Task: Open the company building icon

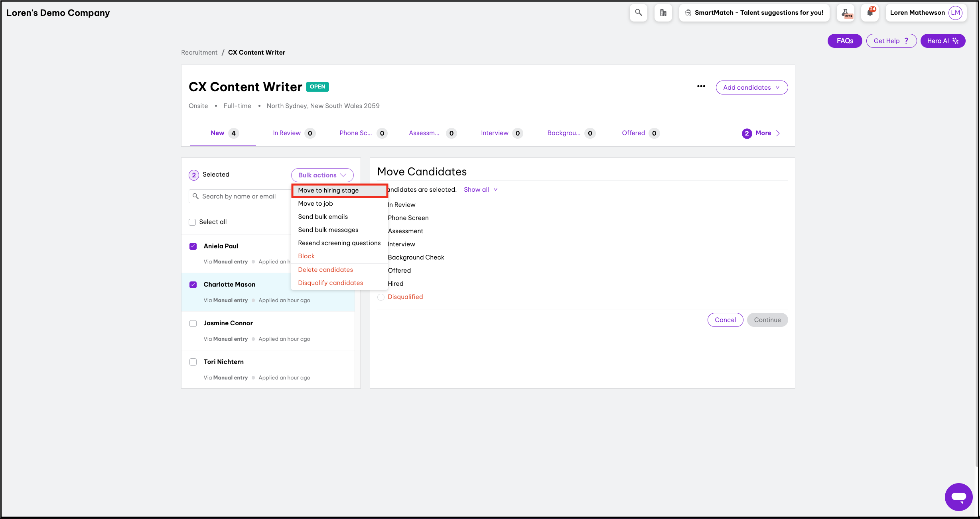Action: (663, 13)
